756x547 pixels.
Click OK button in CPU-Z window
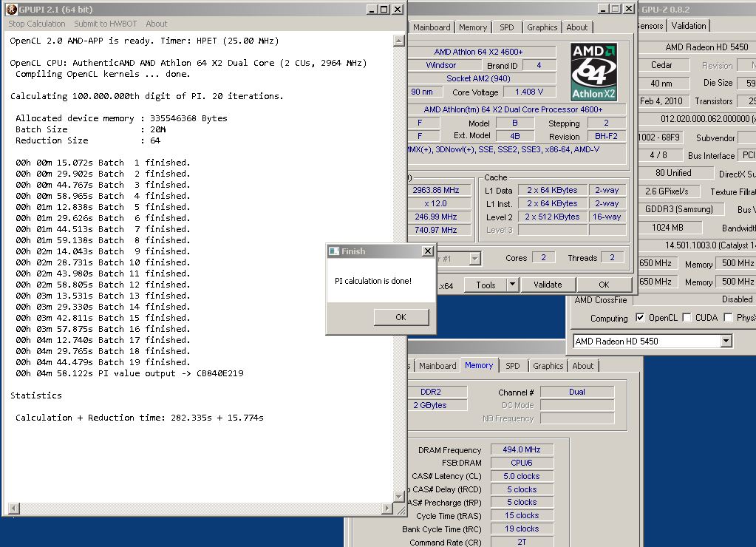[604, 285]
